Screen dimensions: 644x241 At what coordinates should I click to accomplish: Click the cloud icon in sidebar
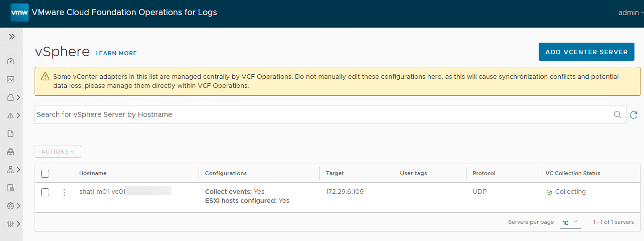point(11,97)
